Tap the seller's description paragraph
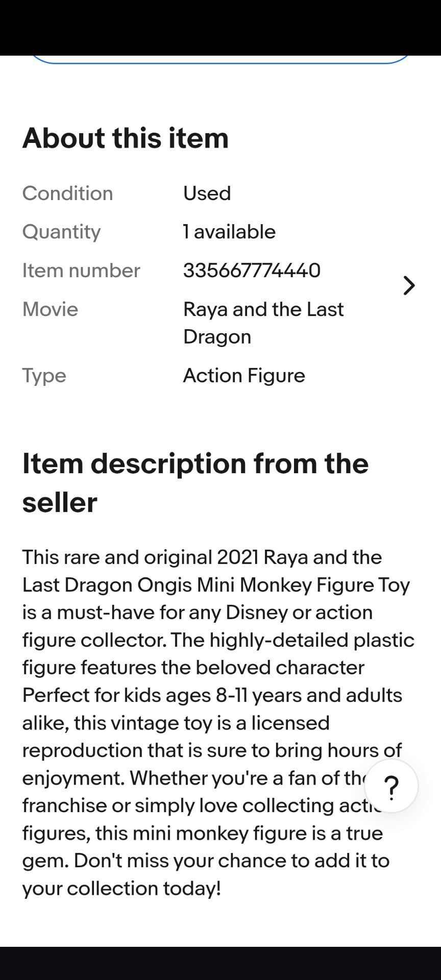 click(x=218, y=723)
